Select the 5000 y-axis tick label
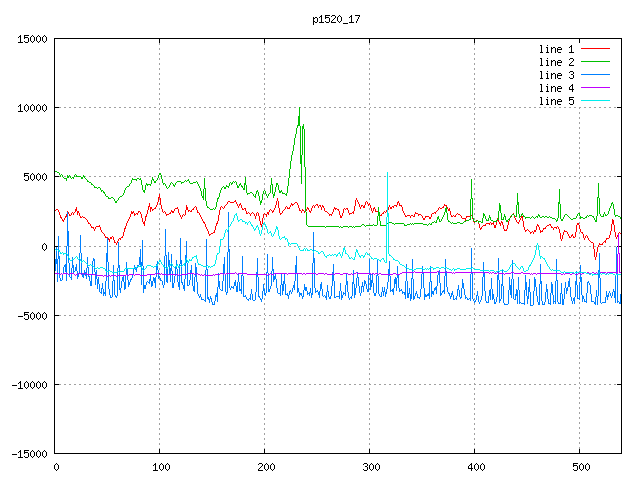The height and width of the screenshot is (480, 640). click(33, 177)
